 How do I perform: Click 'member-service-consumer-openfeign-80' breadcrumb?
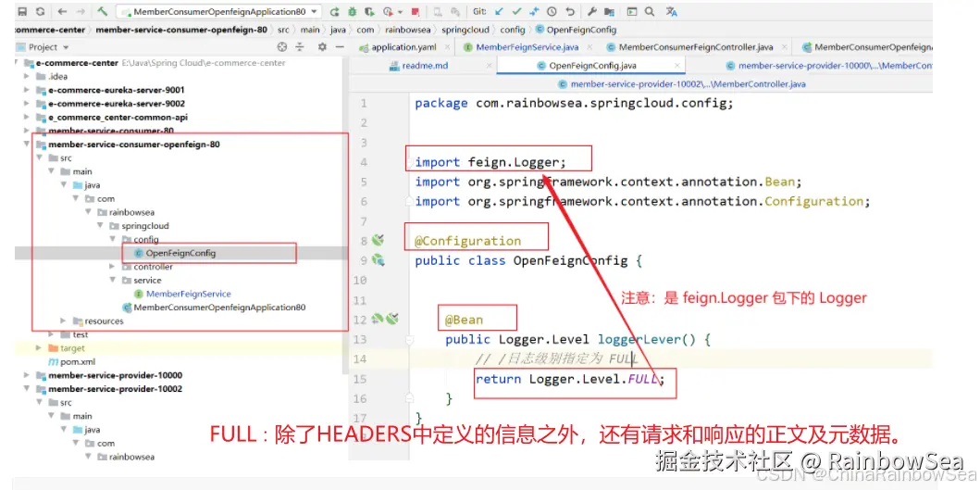point(181,30)
